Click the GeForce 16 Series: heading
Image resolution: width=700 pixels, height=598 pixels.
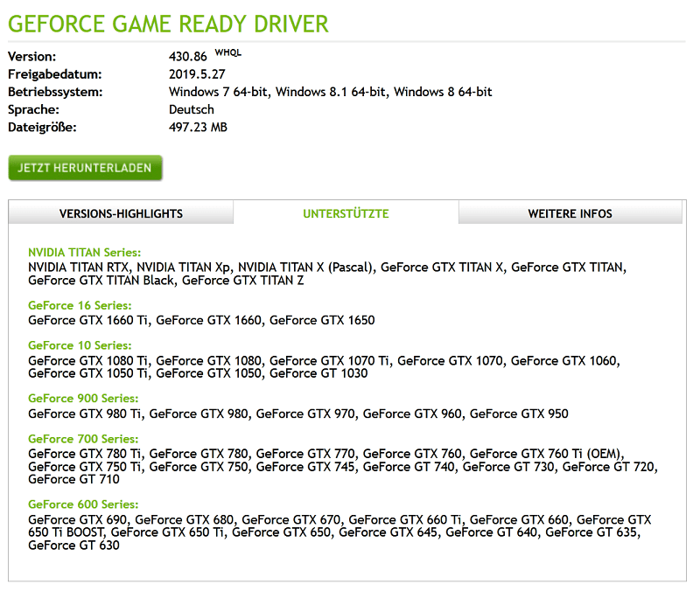tap(80, 305)
